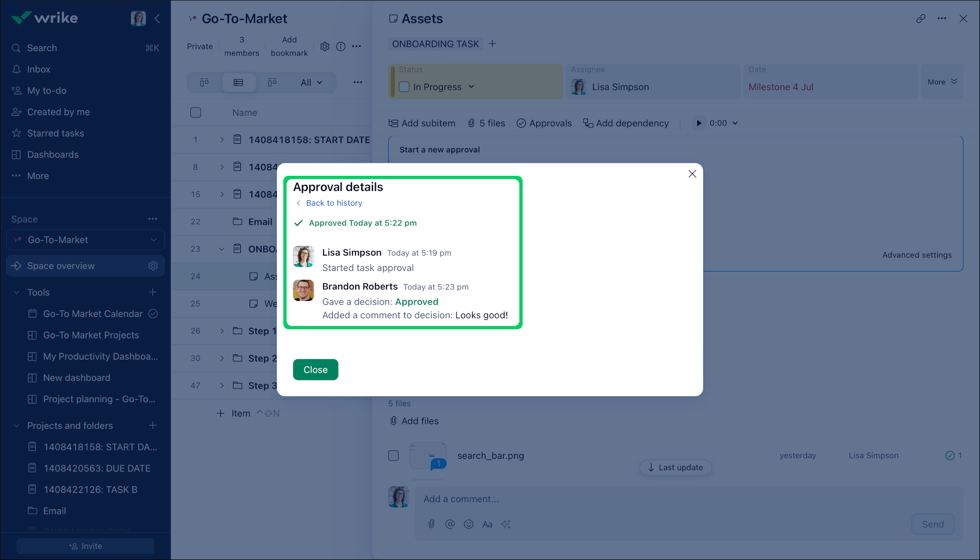Switch to the first board view icon
The image size is (980, 560).
pyautogui.click(x=204, y=83)
